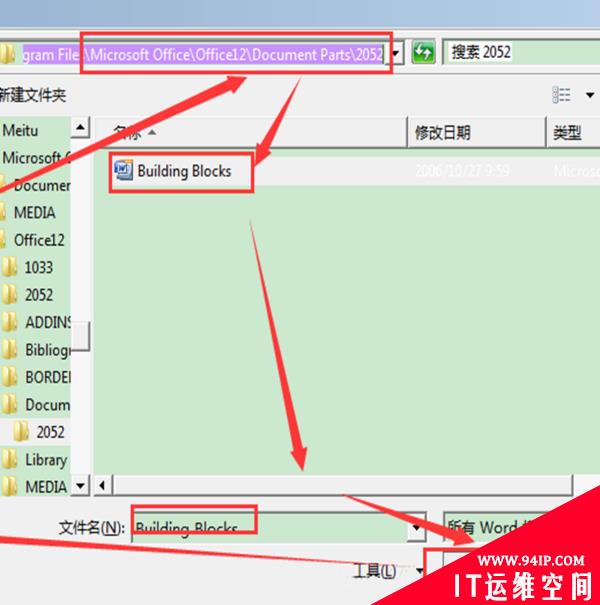Click the search box labeled 搜索 2052
The height and width of the screenshot is (605, 600).
[x=521, y=52]
